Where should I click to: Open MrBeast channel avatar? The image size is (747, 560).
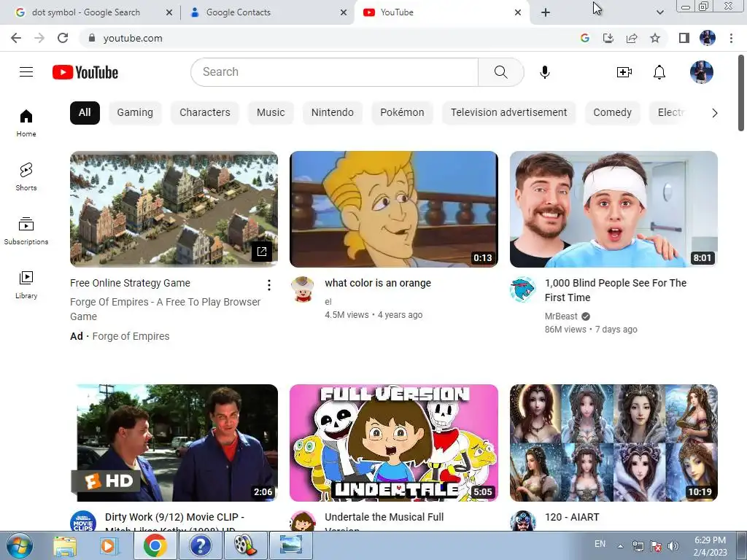point(522,289)
